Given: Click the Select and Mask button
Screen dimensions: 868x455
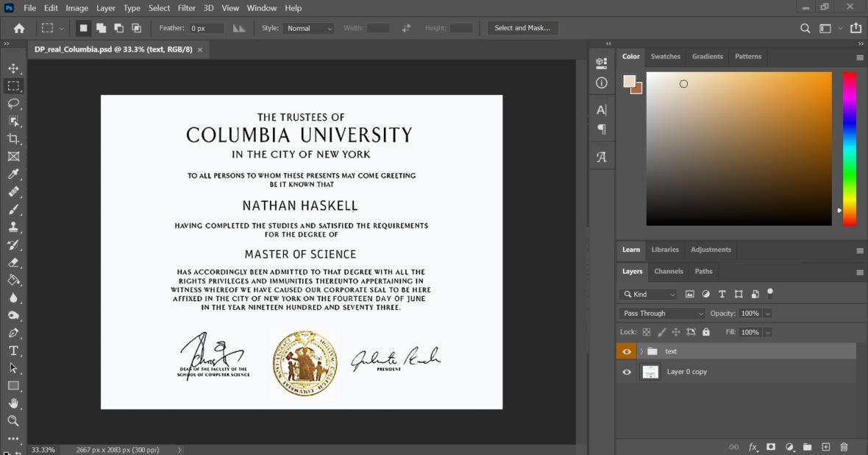Looking at the screenshot, I should pos(522,28).
